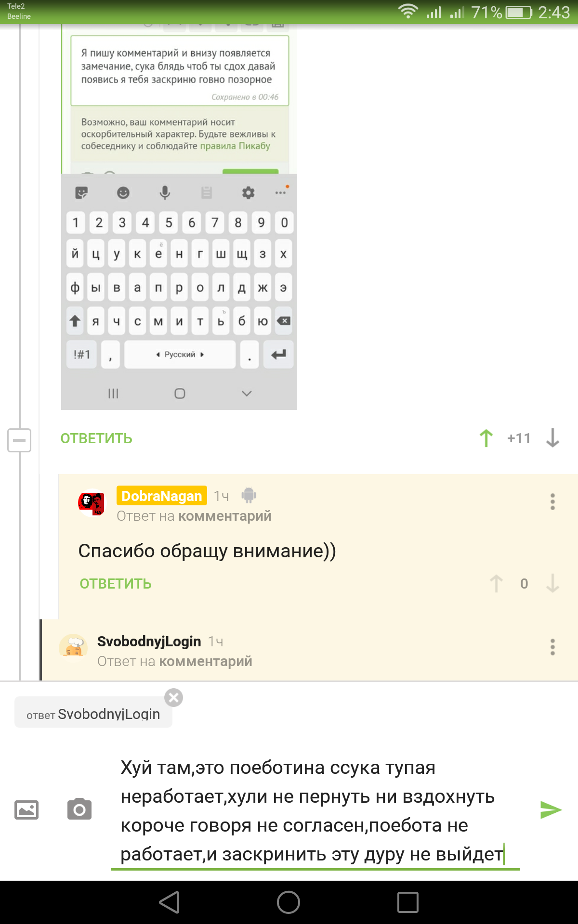Image resolution: width=578 pixels, height=924 pixels.
Task: Upvote DobraNagan's comment
Action: coord(496,584)
